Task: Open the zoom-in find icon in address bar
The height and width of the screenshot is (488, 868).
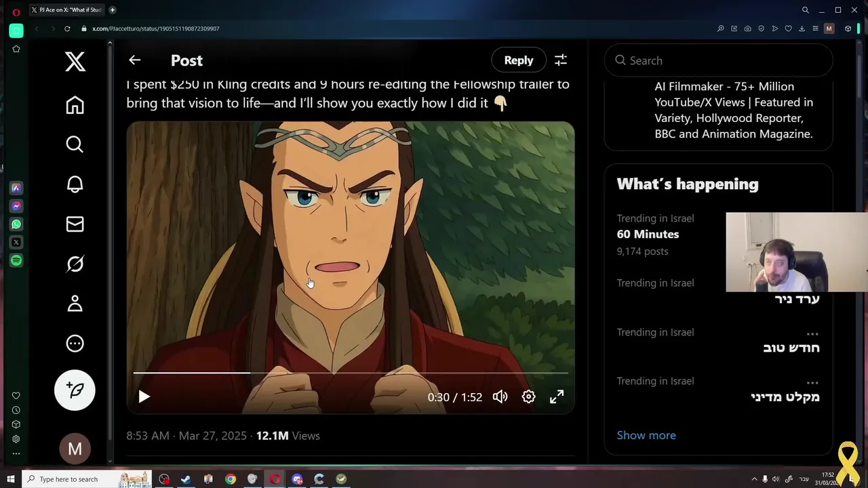Action: (720, 28)
